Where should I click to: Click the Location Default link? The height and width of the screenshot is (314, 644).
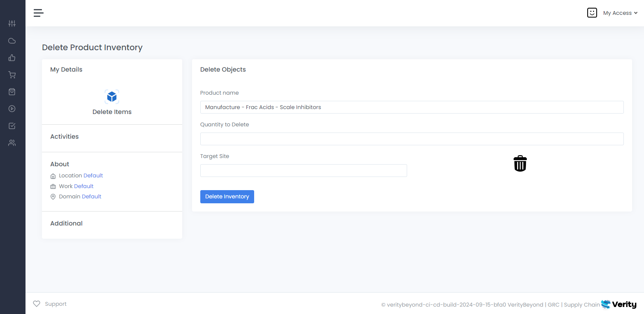coord(93,176)
